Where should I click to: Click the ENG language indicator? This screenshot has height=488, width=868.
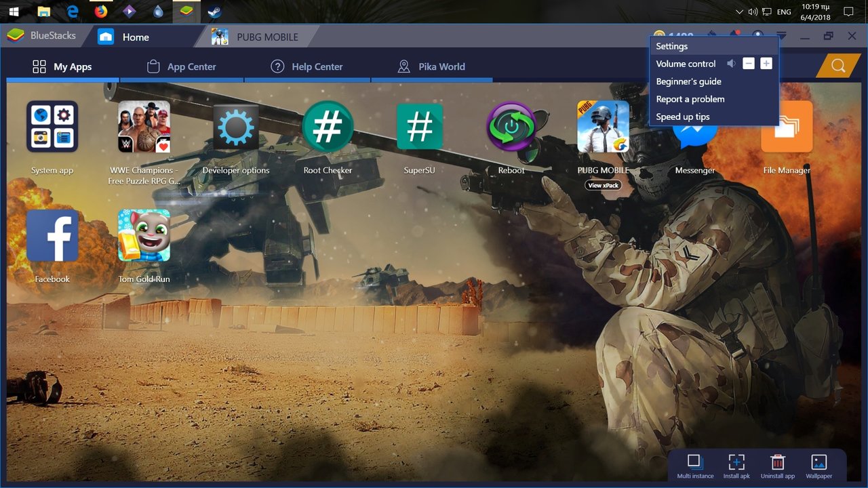tap(784, 12)
